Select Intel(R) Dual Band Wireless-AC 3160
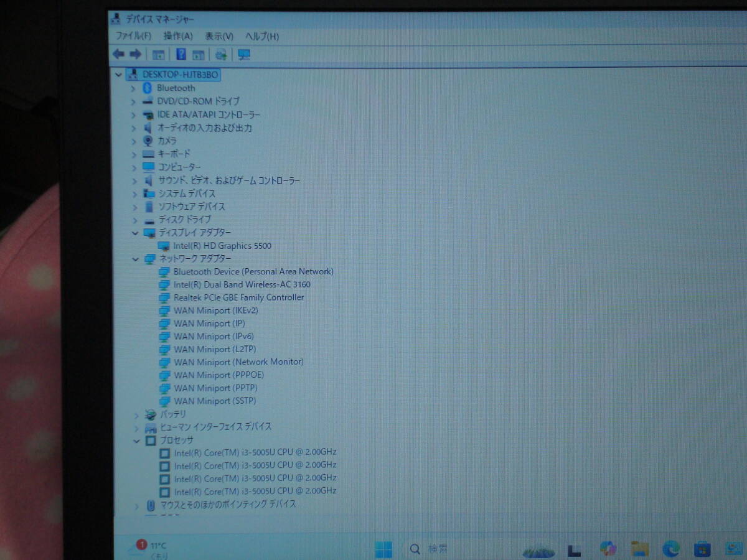The width and height of the screenshot is (747, 560). [242, 284]
